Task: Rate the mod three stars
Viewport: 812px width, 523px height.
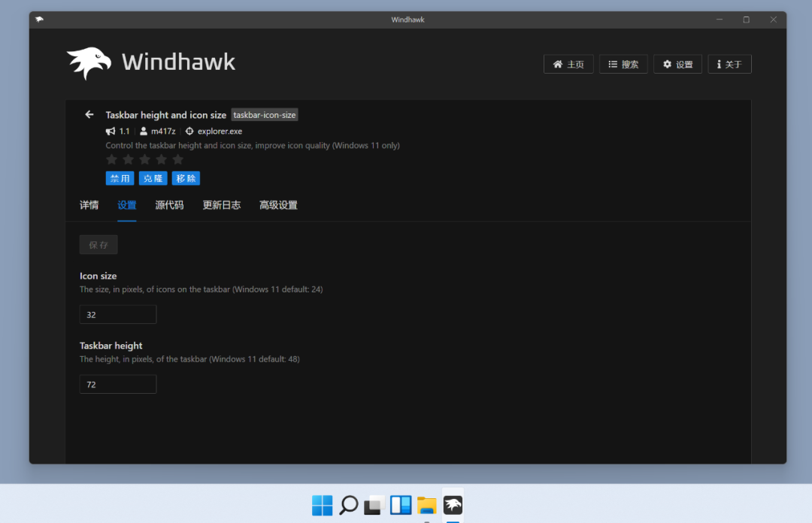Action: coord(144,159)
